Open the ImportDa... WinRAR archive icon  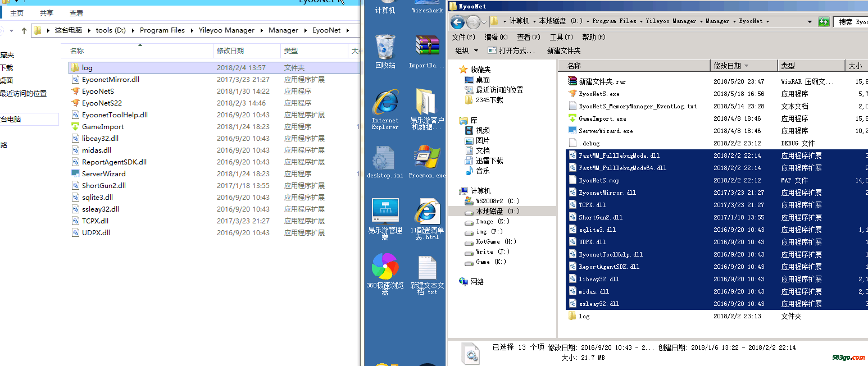pos(427,51)
